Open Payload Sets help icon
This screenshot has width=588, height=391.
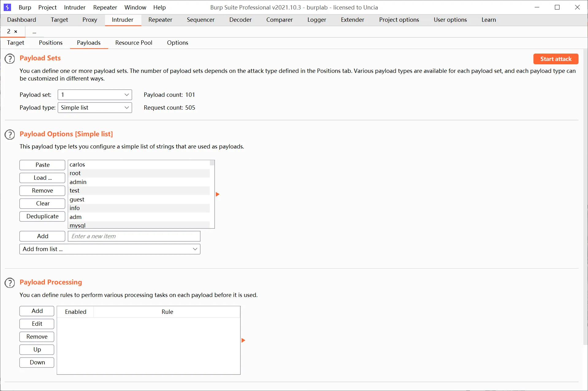click(x=10, y=58)
